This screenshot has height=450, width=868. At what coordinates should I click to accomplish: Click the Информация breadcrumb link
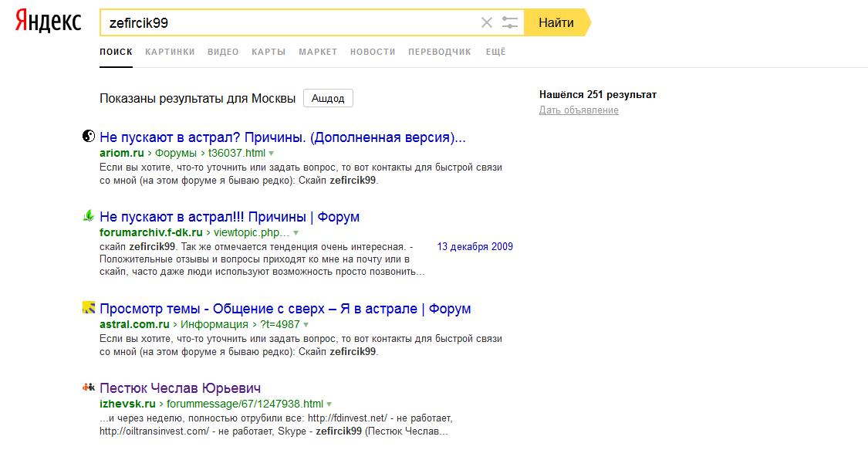coord(214,324)
